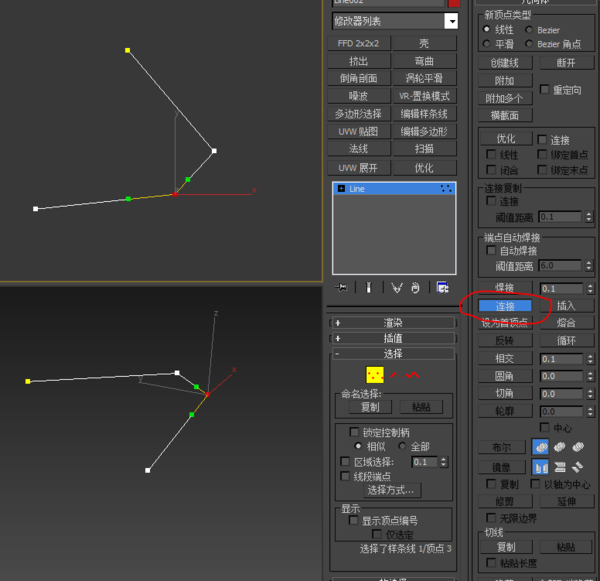This screenshot has height=581, width=600.
Task: Select 平滑 new vertex type radio
Action: point(486,44)
